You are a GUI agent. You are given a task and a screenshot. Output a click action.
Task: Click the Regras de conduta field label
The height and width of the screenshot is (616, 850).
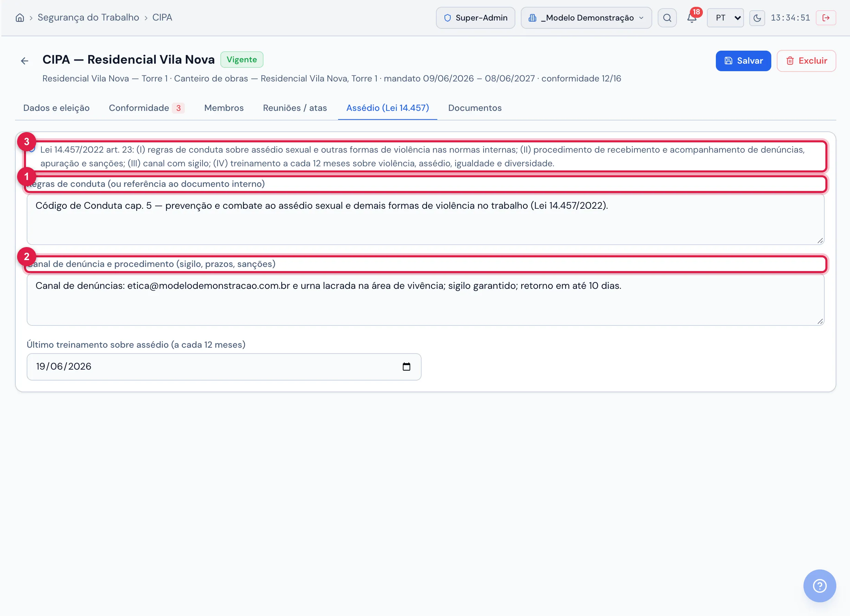(146, 184)
